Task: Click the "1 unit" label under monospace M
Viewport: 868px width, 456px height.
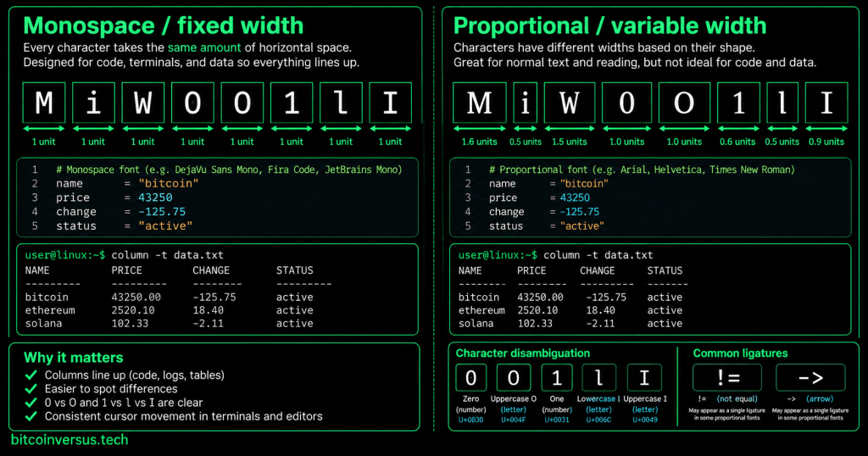Action: pyautogui.click(x=44, y=142)
